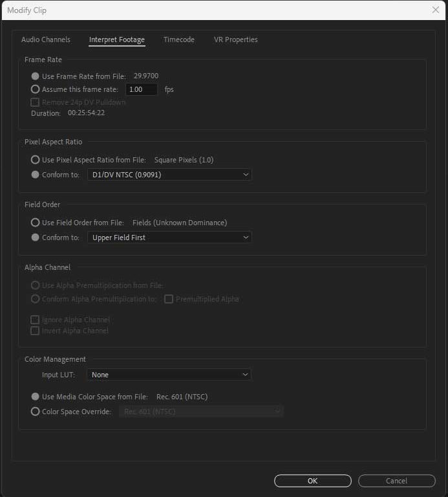Viewport: 448px width, 497px height.
Task: Click the frame rate fps input field
Action: click(x=141, y=89)
